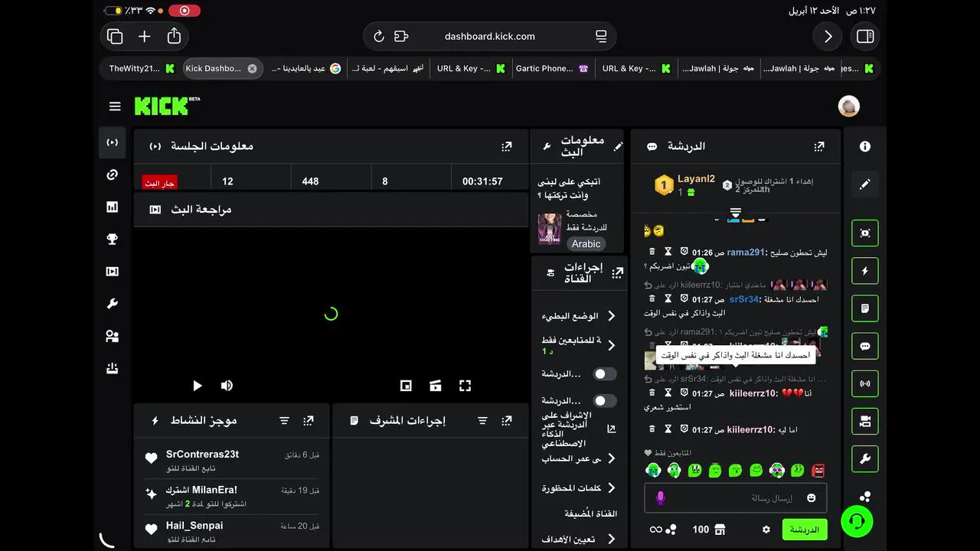Open the Kick hamburger menu

point(115,106)
